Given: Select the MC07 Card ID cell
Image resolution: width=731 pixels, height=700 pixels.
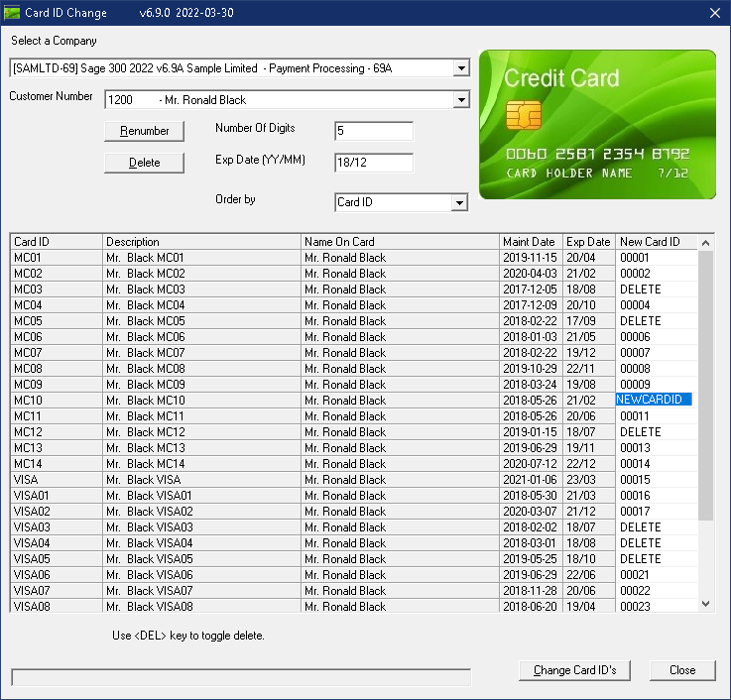Looking at the screenshot, I should (56, 353).
